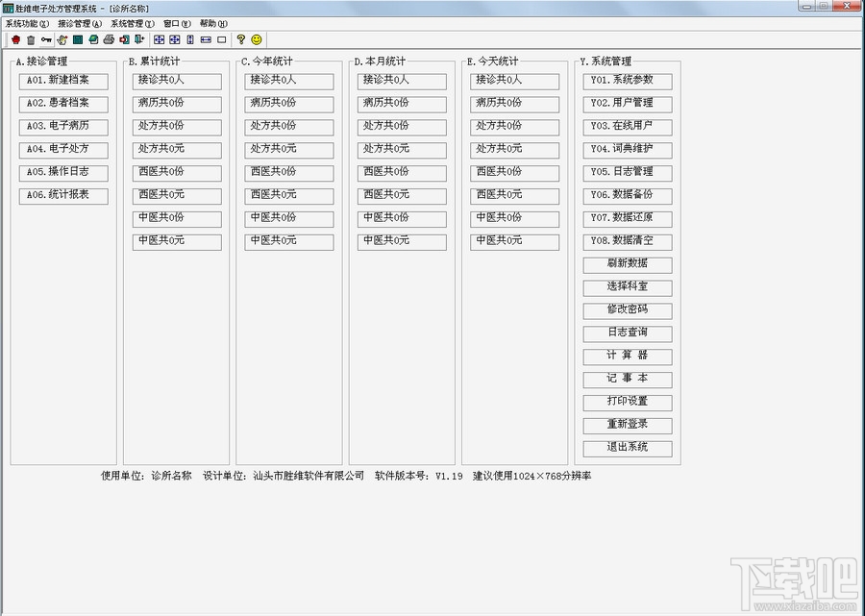Open A04.电子处方 module
865x616 pixels.
point(63,150)
